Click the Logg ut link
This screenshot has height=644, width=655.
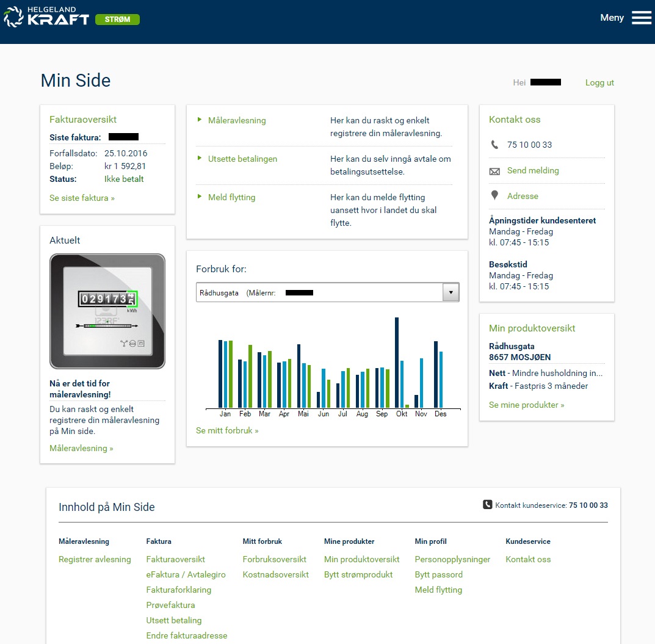[599, 82]
